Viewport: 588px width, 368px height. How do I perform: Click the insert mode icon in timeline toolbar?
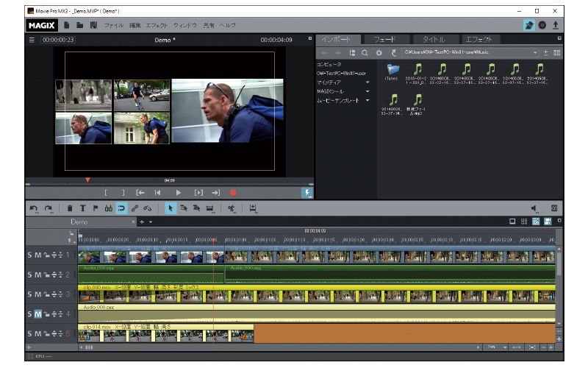[253, 208]
